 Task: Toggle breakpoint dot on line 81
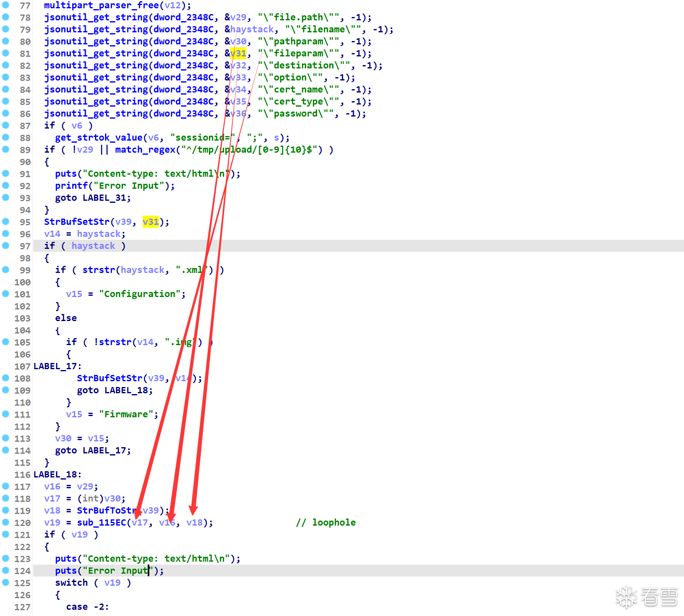(5, 53)
